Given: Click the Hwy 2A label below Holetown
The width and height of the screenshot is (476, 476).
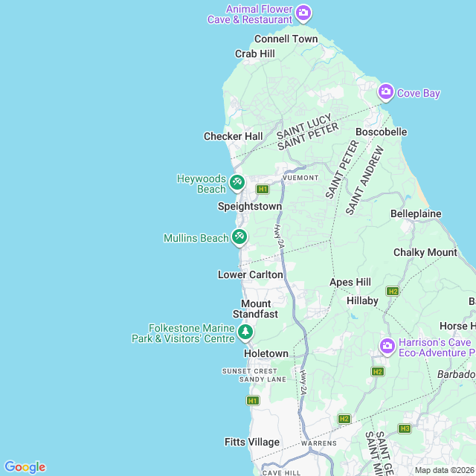Looking at the screenshot, I should coord(303,382).
